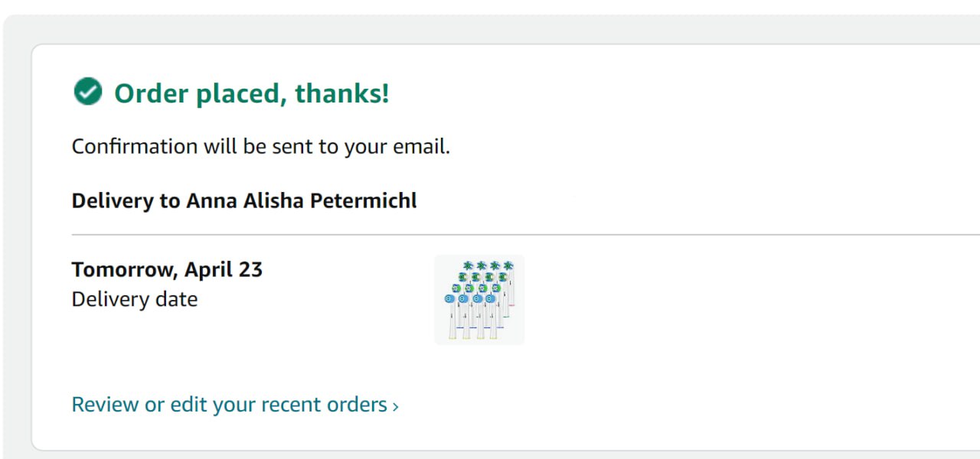
Task: Click the "Delivery to" label text
Action: click(117, 201)
